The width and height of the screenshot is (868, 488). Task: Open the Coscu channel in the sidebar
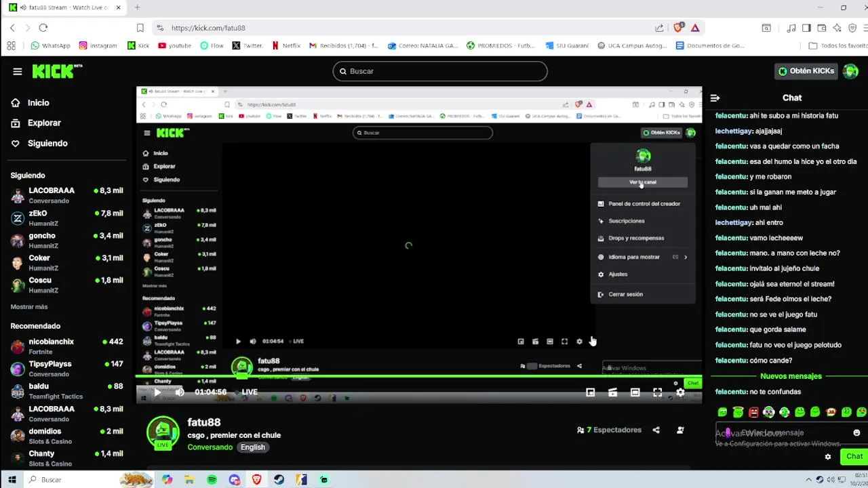[x=66, y=285]
